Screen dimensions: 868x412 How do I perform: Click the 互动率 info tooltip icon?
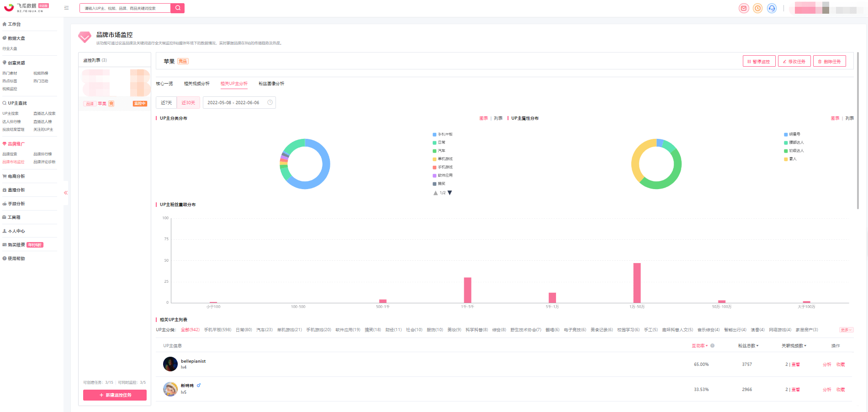tap(712, 345)
